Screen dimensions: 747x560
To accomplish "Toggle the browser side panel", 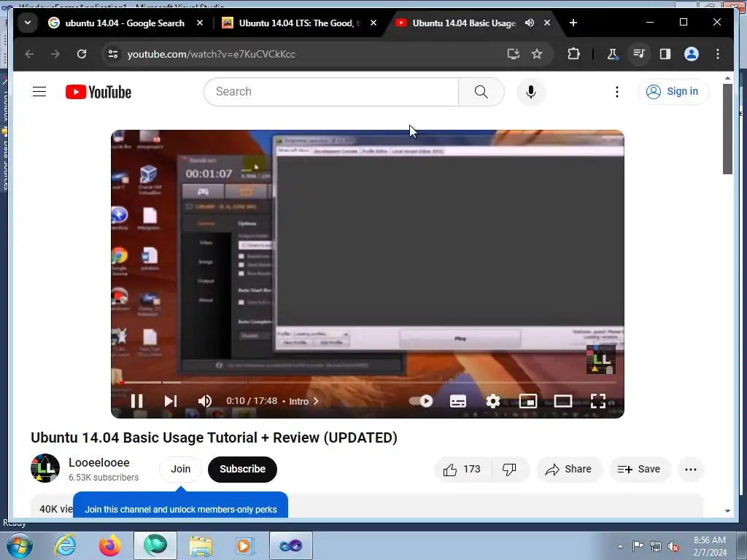I will point(665,54).
